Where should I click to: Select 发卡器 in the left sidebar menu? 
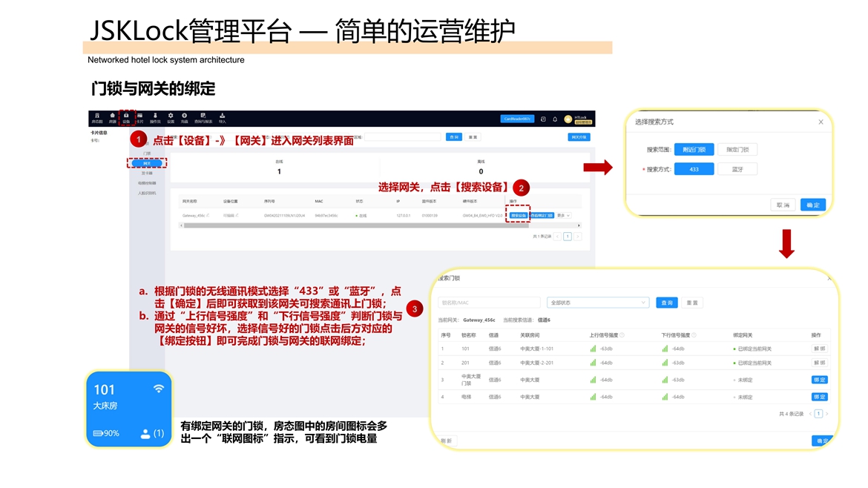(147, 174)
